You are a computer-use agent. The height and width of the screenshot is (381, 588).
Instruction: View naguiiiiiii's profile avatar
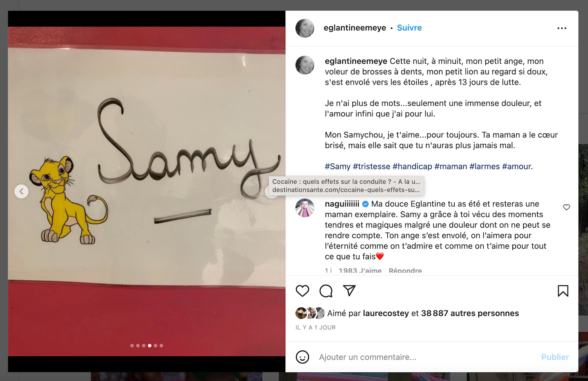click(x=305, y=208)
